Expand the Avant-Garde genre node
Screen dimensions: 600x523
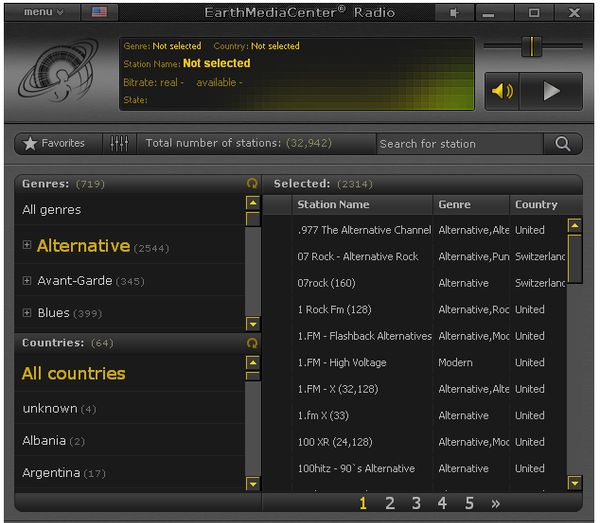pos(27,280)
